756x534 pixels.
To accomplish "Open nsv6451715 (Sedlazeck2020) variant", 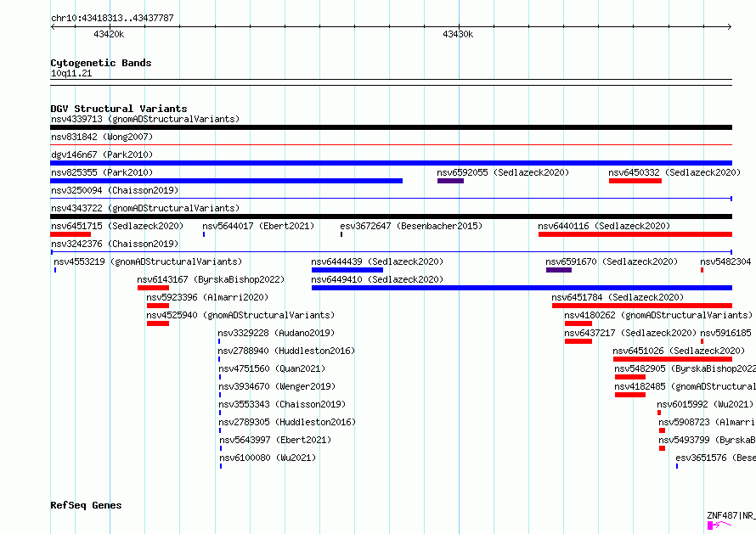I will pos(117,226).
